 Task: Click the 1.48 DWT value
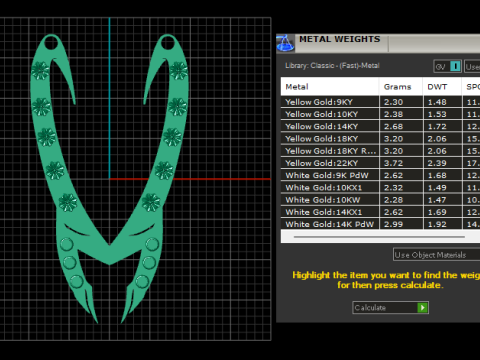pos(437,102)
